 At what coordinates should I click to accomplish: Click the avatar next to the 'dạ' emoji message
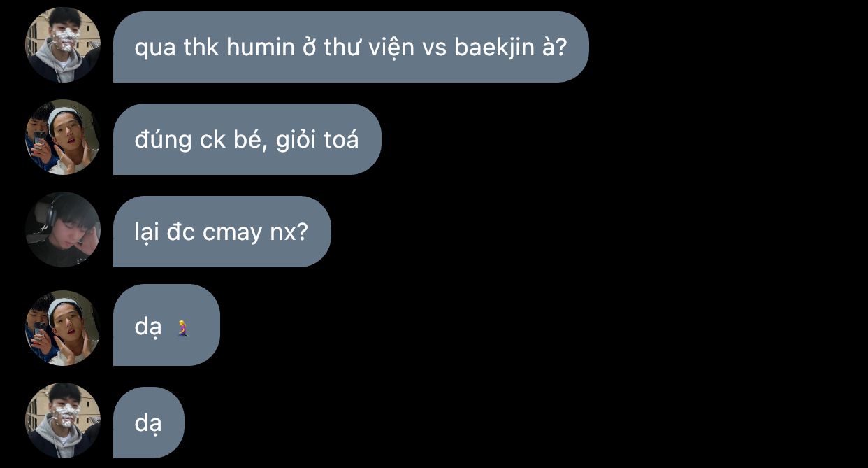(x=63, y=328)
